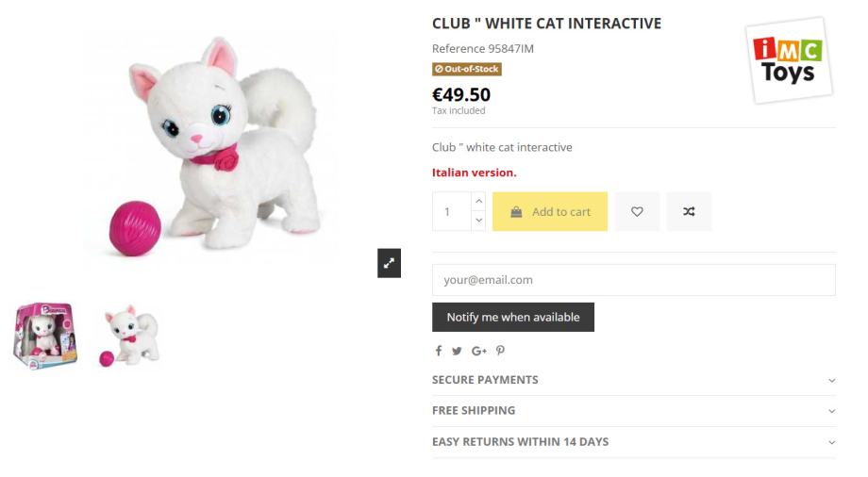The image size is (868, 477).
Task: Share product on Twitter
Action: point(457,351)
